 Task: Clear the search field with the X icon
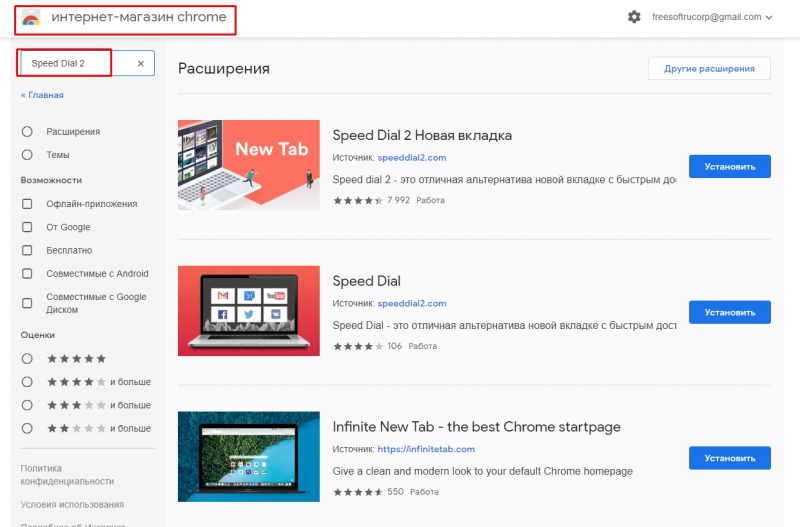tap(141, 63)
